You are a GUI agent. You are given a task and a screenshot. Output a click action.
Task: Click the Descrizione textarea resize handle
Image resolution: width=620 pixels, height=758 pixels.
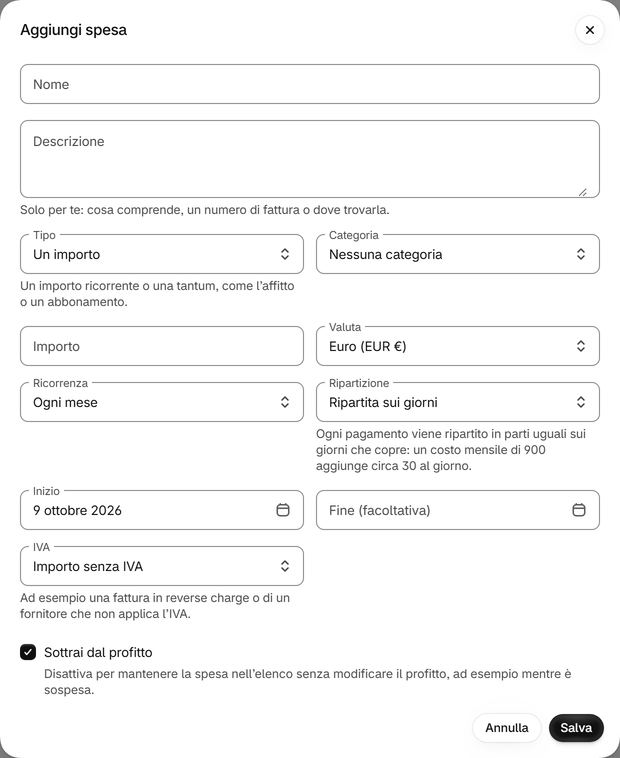point(583,192)
